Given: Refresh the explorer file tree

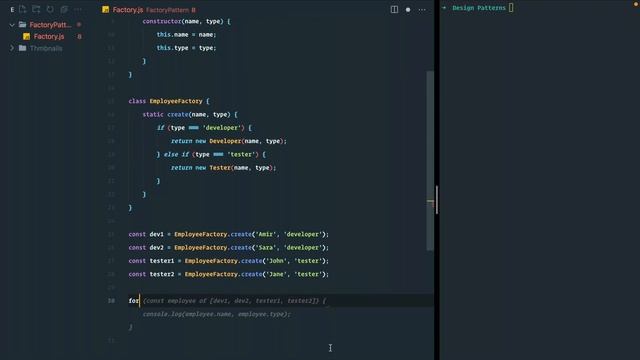Looking at the screenshot, I should click(50, 9).
